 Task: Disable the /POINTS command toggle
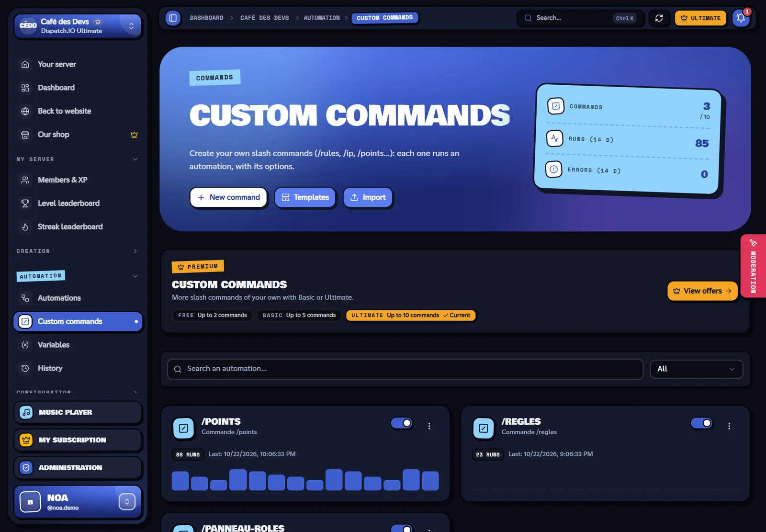(x=402, y=423)
